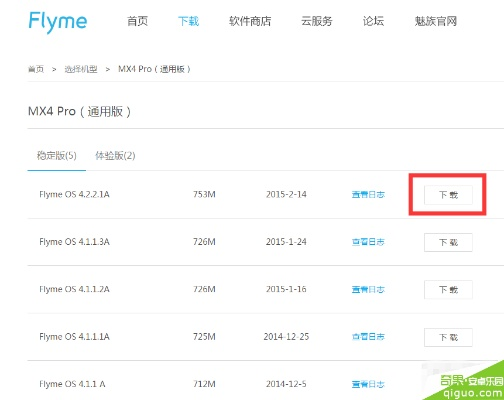Click the Flyme OS 4.1.1.1A version name

74,337
